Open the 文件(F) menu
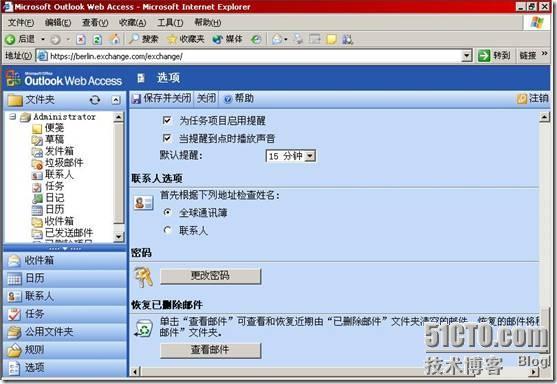Viewport: 557px width, 384px height. (x=21, y=23)
